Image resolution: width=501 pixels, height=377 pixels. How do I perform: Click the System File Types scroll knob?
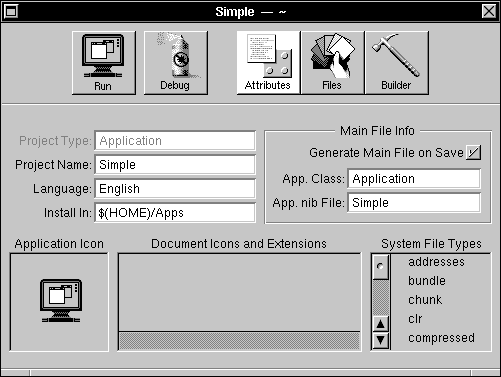coord(380,267)
